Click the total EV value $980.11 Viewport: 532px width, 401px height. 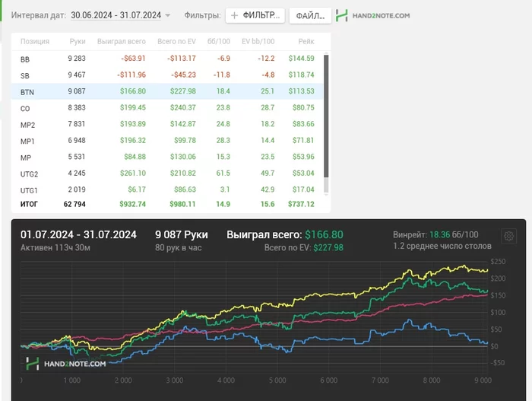(x=182, y=204)
